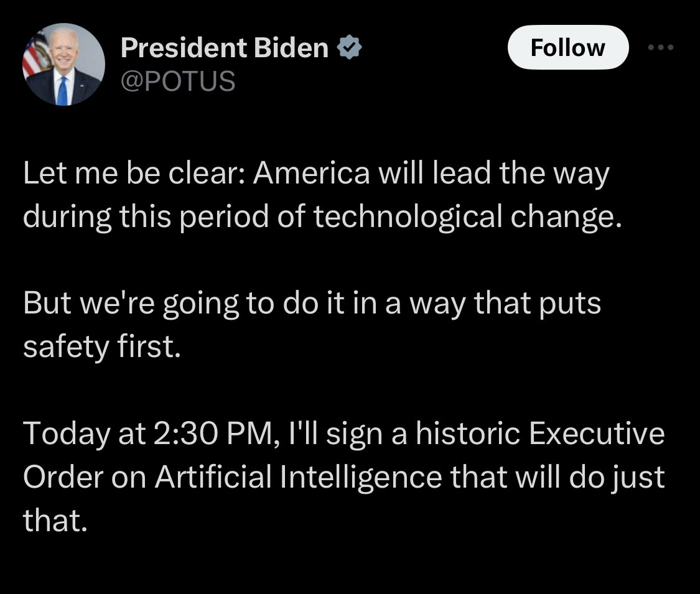
Task: Follow the President Biden account
Action: (x=568, y=47)
